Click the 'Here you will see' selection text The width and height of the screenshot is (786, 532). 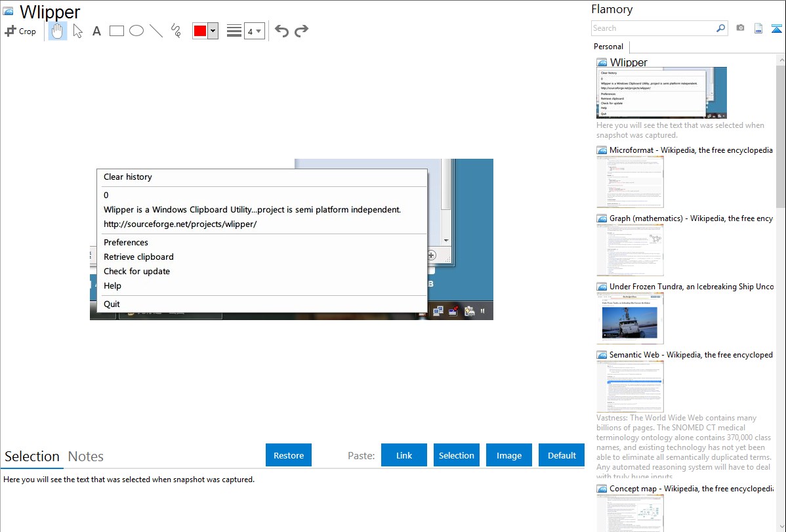coord(129,480)
